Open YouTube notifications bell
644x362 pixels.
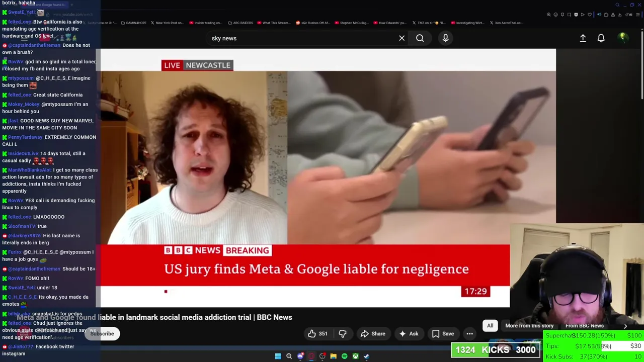(601, 38)
